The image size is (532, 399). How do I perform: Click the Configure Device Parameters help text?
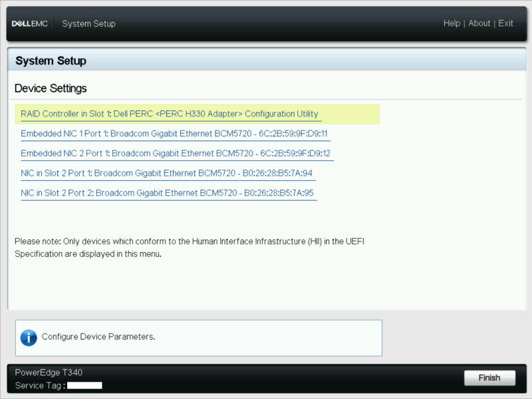(98, 337)
